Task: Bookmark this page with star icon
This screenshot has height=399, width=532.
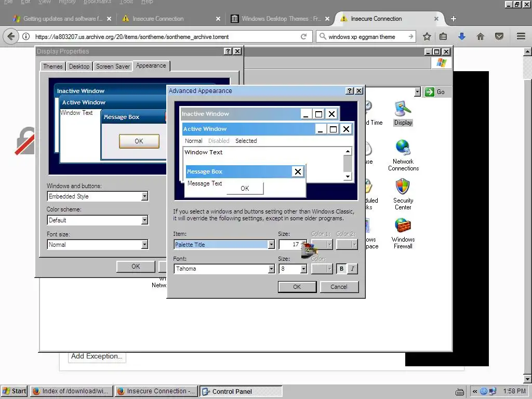Action: point(427,37)
